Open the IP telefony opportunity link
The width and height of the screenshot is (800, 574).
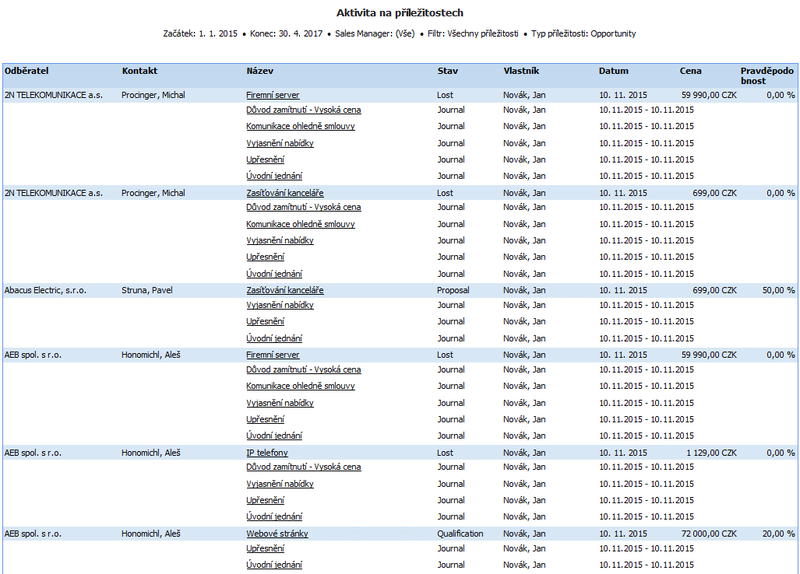267,453
